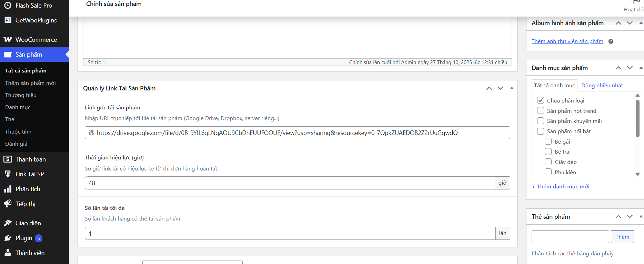
Task: Open Thêm sản phẩm mới submenu item
Action: point(30,83)
